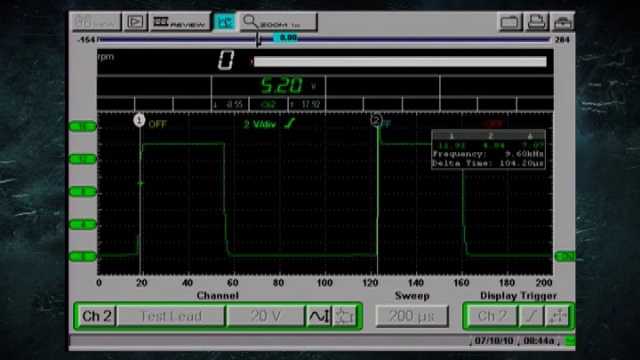
Task: Open the Review filmstrip button
Action: pyautogui.click(x=180, y=22)
